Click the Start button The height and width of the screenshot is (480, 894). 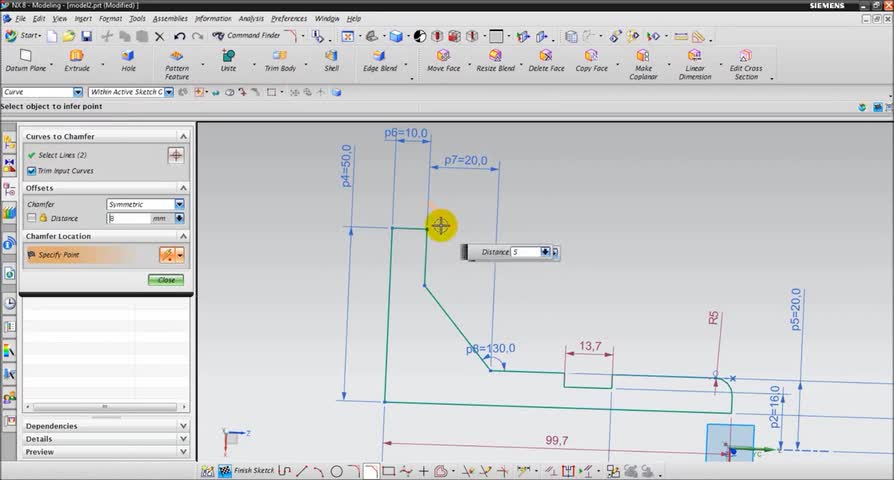(23, 35)
